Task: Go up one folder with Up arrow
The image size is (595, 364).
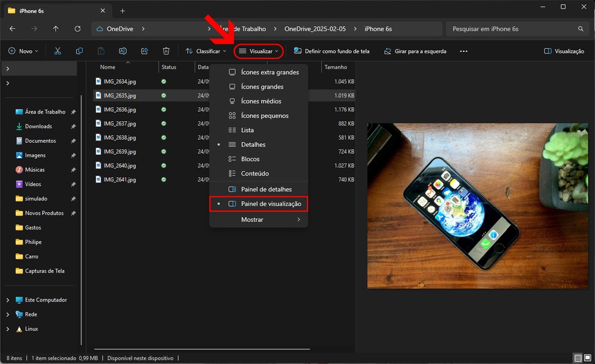Action: pyautogui.click(x=55, y=29)
